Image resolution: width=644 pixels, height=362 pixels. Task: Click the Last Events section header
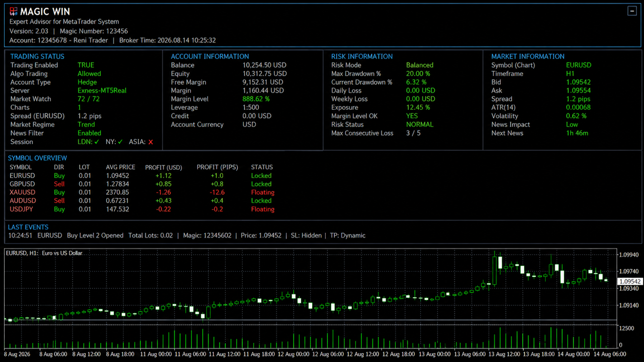click(28, 227)
